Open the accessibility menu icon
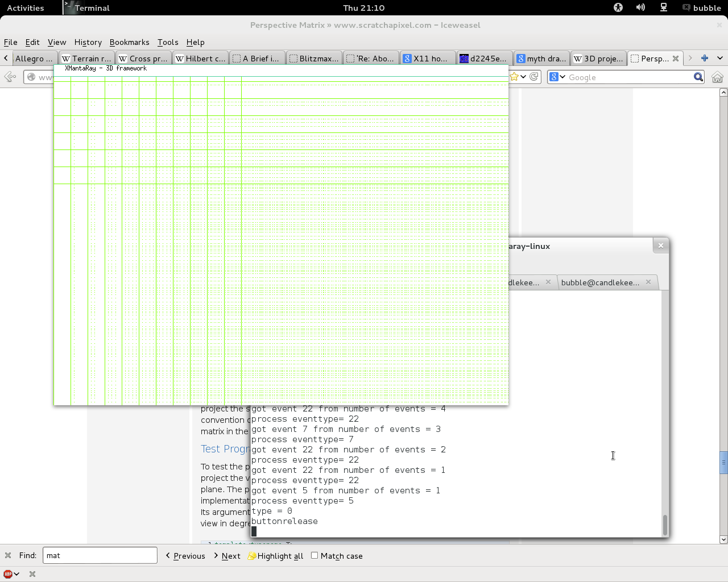This screenshot has width=728, height=582. (618, 7)
